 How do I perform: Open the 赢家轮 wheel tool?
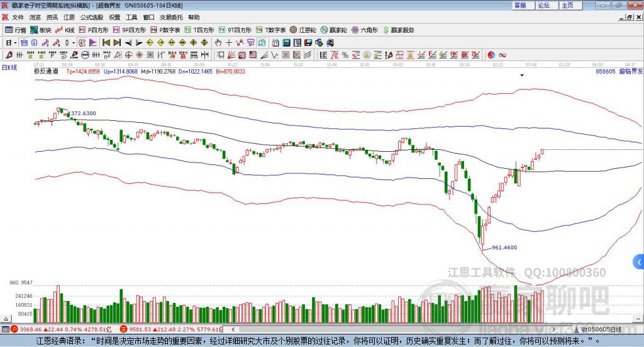click(x=334, y=30)
